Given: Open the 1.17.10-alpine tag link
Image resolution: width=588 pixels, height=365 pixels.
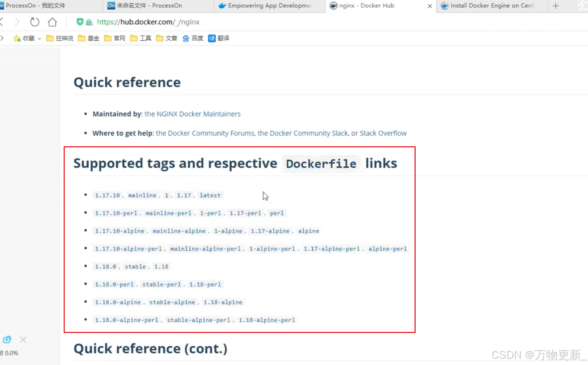Looking at the screenshot, I should 120,231.
